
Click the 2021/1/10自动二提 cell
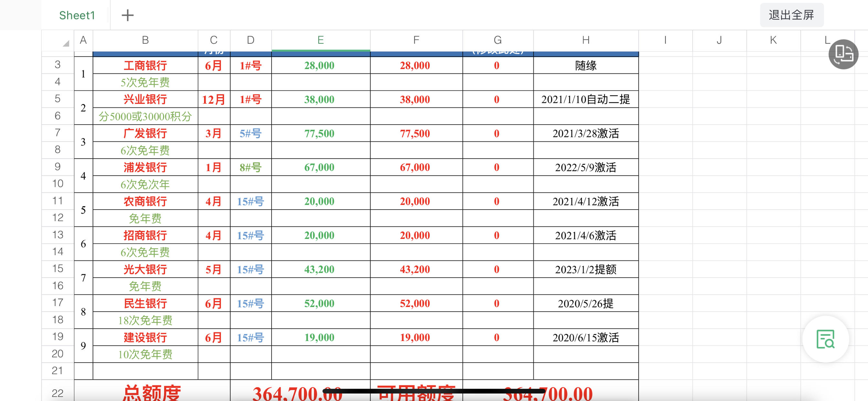tap(586, 99)
